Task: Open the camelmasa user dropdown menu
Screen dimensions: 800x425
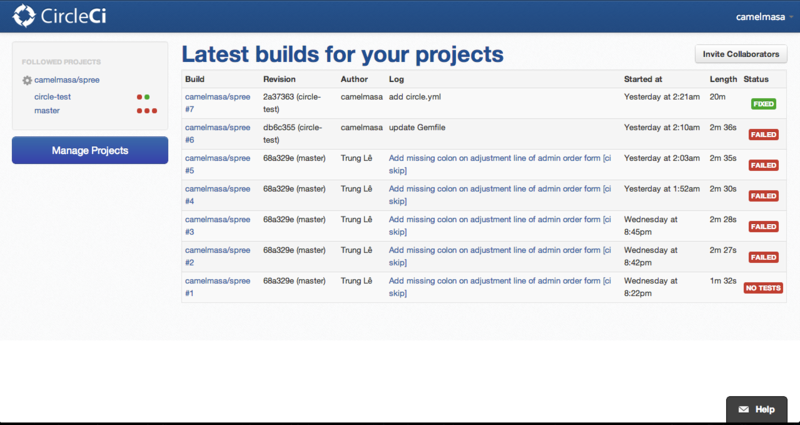Action: pos(764,17)
